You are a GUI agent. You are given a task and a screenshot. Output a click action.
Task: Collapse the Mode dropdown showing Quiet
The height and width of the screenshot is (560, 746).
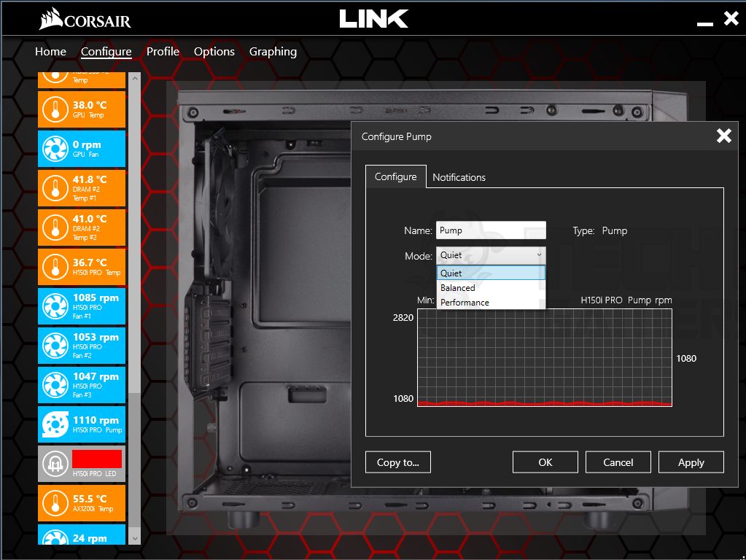pyautogui.click(x=491, y=255)
